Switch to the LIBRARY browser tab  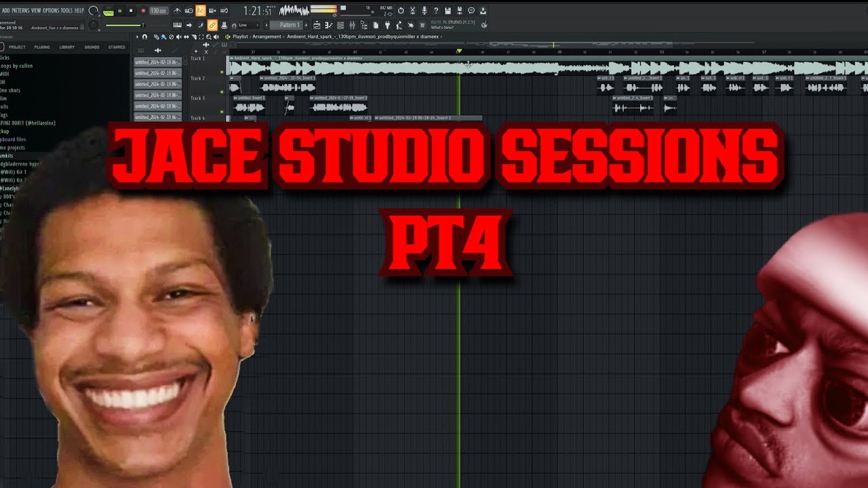tap(67, 47)
